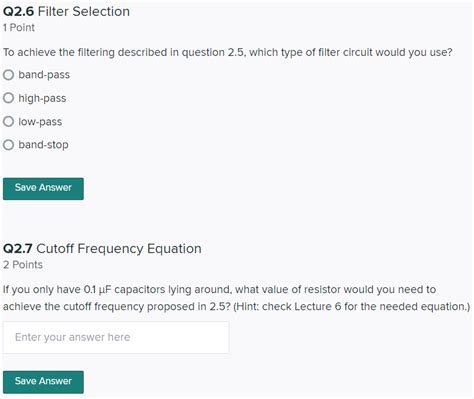Click "achieve the cutoff frequency" text line
The width and height of the screenshot is (474, 399).
pos(237,306)
